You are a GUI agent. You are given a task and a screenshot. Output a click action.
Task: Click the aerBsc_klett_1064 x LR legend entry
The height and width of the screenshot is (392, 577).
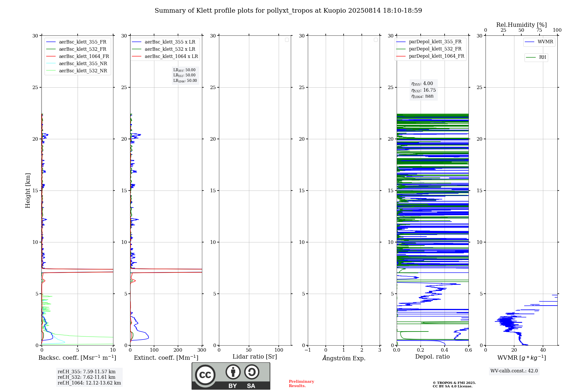[165, 56]
